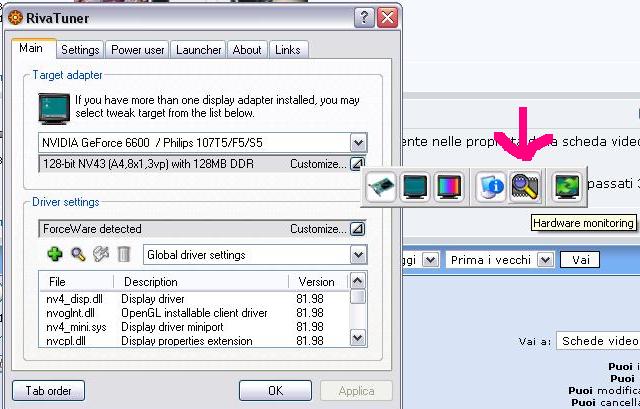Click the help question mark button
This screenshot has width=640, height=409.
(x=364, y=18)
